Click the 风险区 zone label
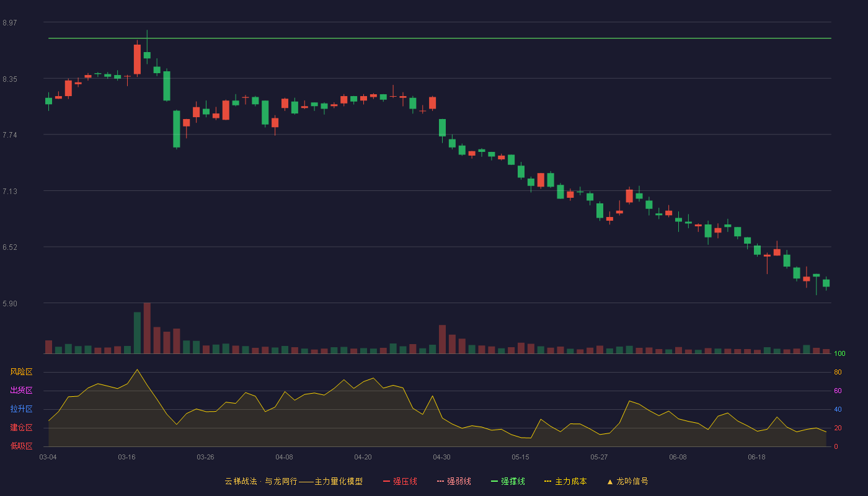The width and height of the screenshot is (868, 496). click(22, 372)
